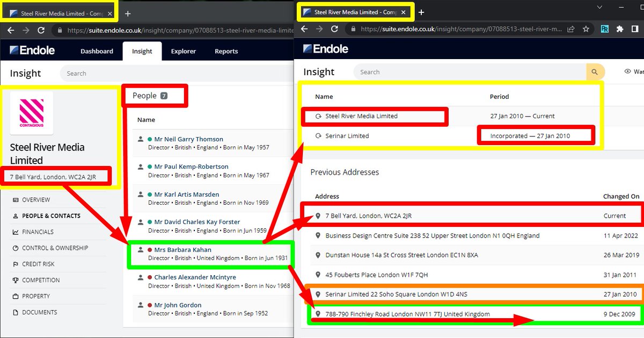Click pin icon beside 45 Fouberts Place
The height and width of the screenshot is (338, 644).
(x=318, y=275)
